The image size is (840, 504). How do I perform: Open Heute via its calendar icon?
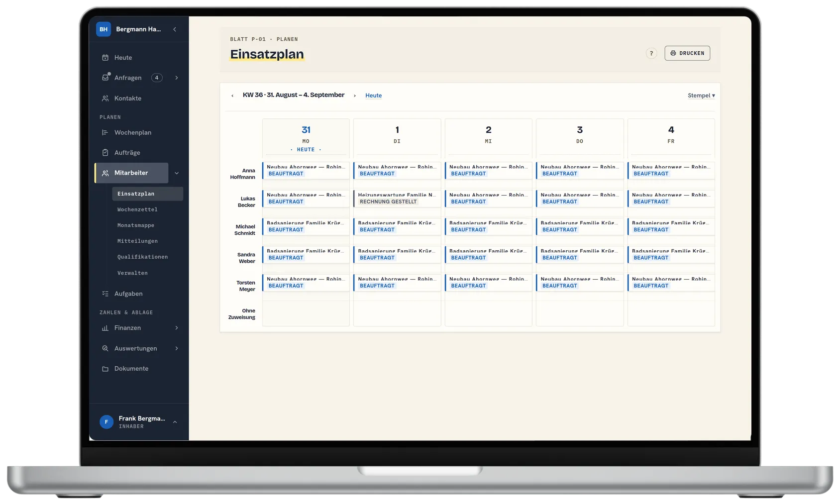point(105,58)
